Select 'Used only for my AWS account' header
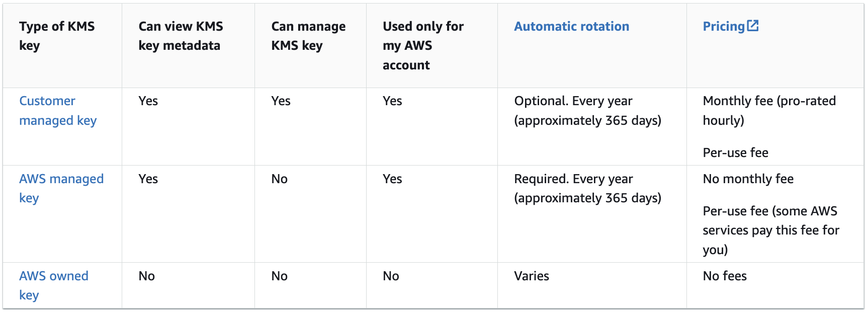 click(x=423, y=45)
